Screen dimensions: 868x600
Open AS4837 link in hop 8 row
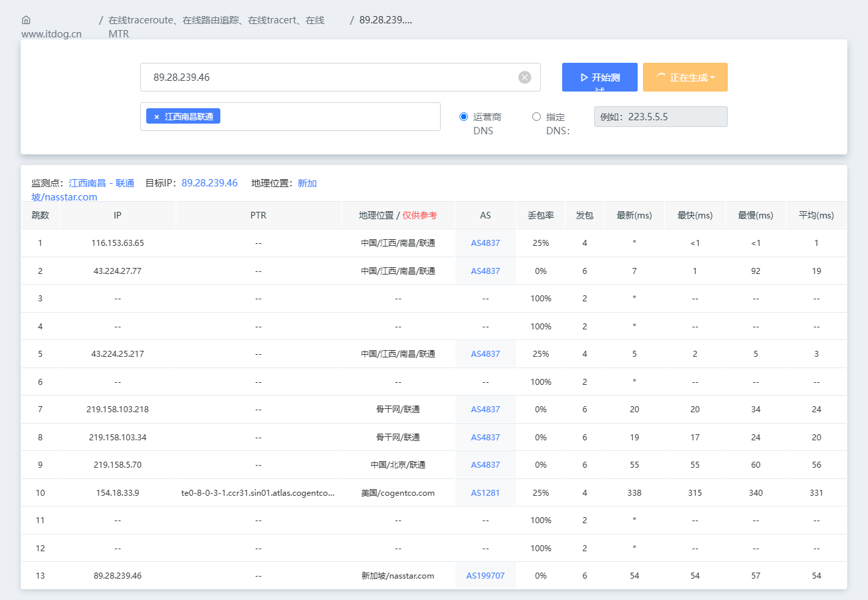[485, 438]
